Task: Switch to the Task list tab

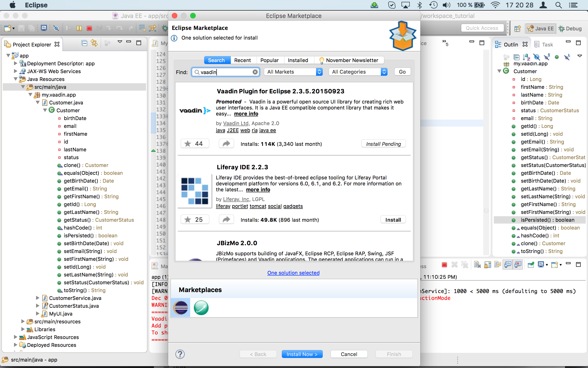Action: click(543, 45)
